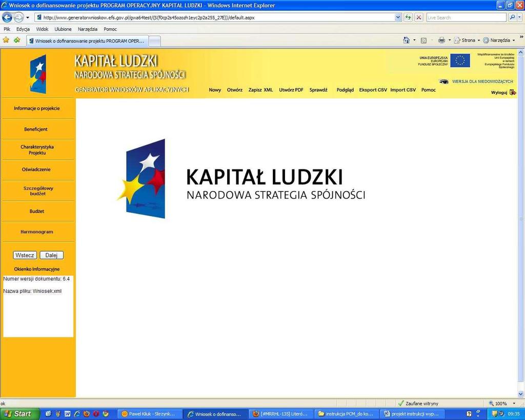
Task: Open the Oświadczenie section
Action: (x=36, y=169)
